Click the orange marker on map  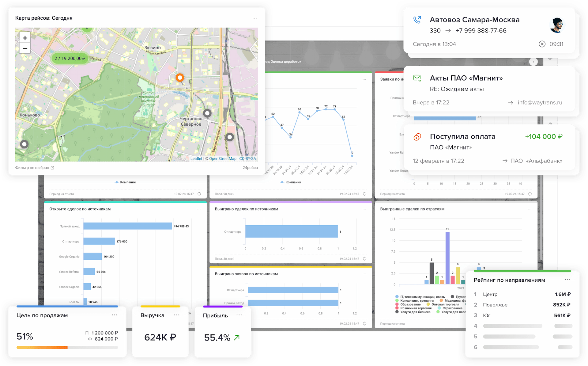(180, 78)
